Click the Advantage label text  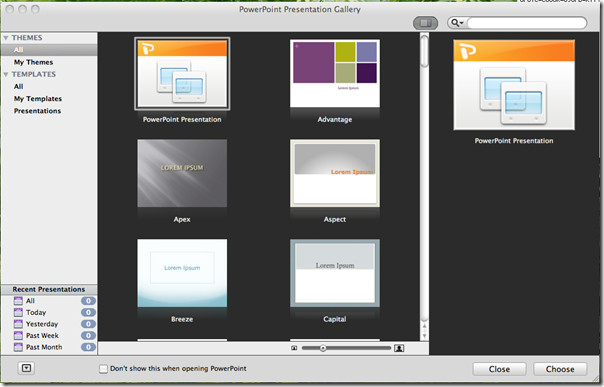click(335, 119)
